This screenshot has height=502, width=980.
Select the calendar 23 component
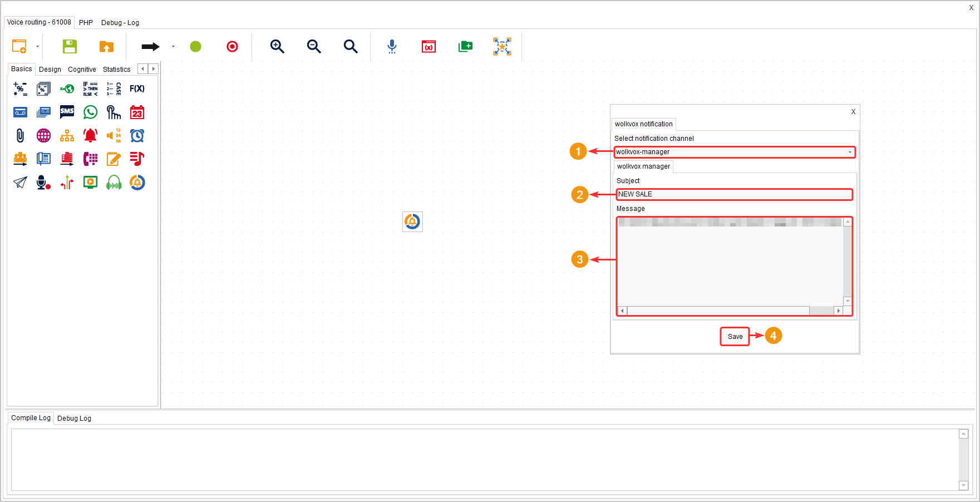pyautogui.click(x=137, y=112)
